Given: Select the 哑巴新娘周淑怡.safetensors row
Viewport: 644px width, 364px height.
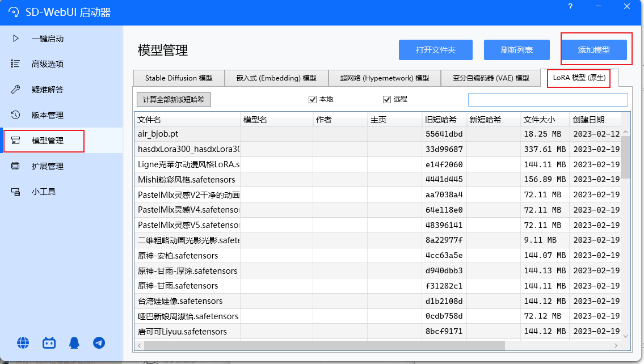Looking at the screenshot, I should coord(377,316).
